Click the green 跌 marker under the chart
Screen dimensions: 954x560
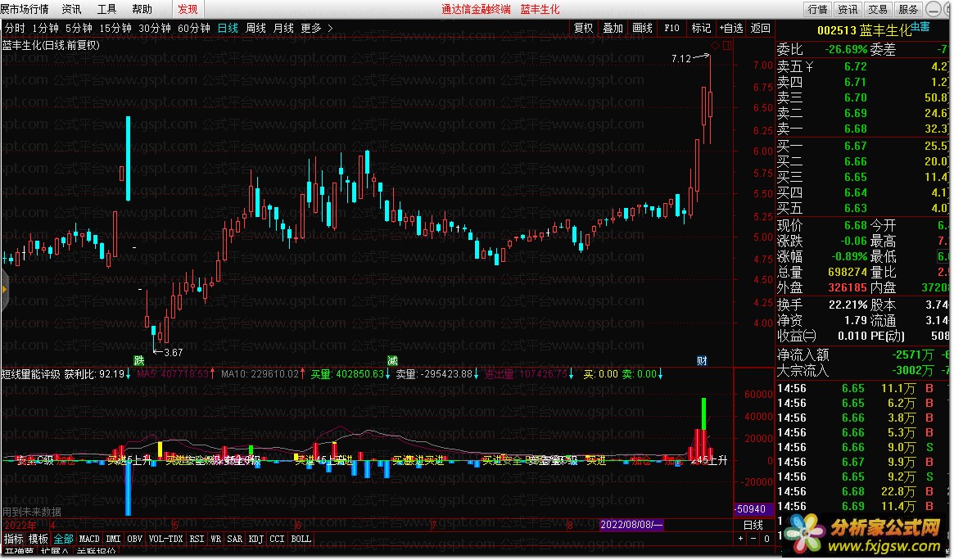(x=138, y=361)
